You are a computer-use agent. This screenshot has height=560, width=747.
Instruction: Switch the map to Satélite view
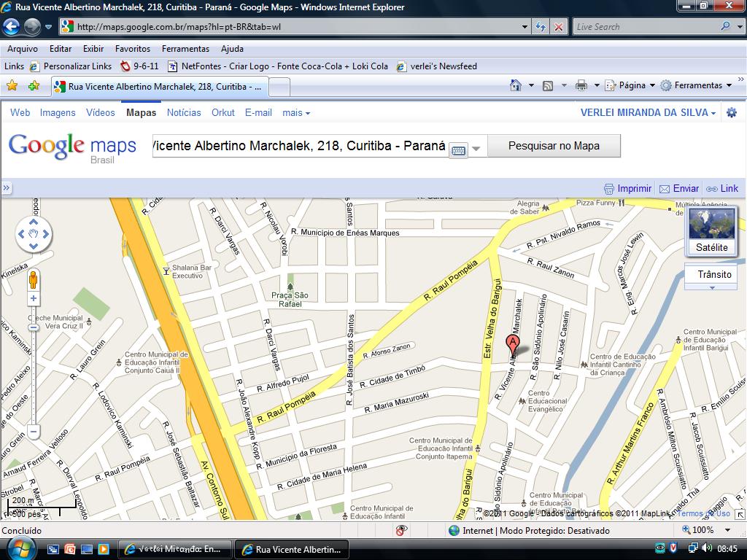(712, 230)
